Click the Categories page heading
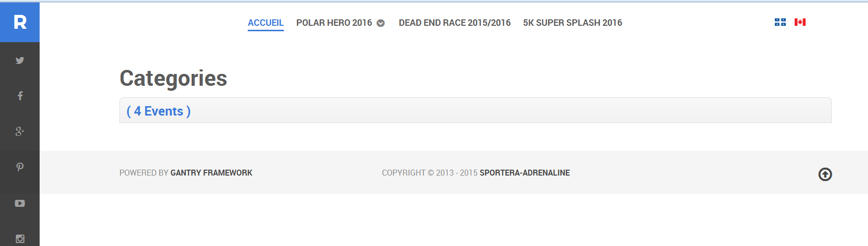Screen dimensions: 868x246 [x=173, y=78]
